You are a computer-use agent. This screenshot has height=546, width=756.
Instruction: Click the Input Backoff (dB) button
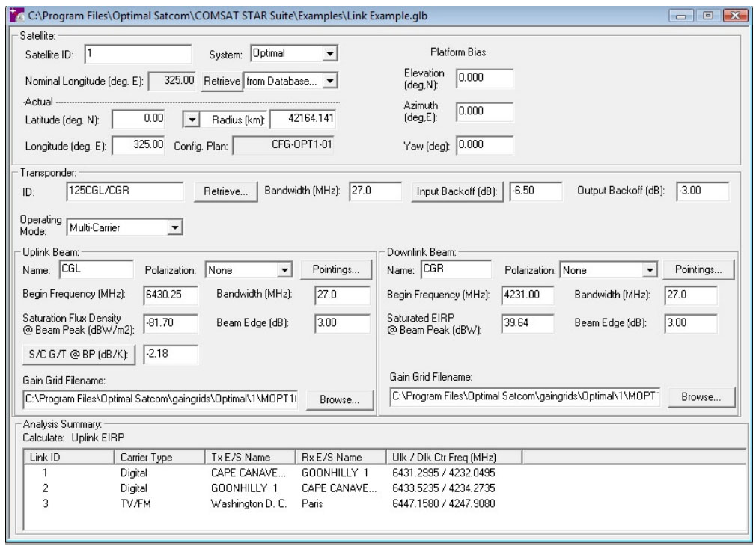[457, 191]
